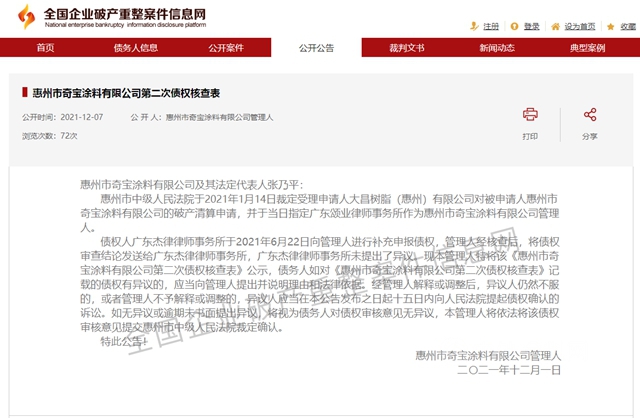Open the 登录 login link

[531, 27]
